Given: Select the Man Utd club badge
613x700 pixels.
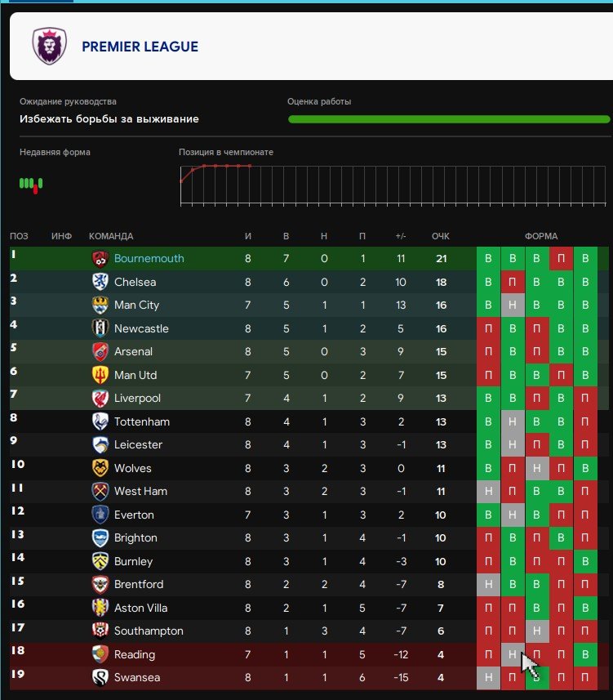Looking at the screenshot, I should pos(100,375).
